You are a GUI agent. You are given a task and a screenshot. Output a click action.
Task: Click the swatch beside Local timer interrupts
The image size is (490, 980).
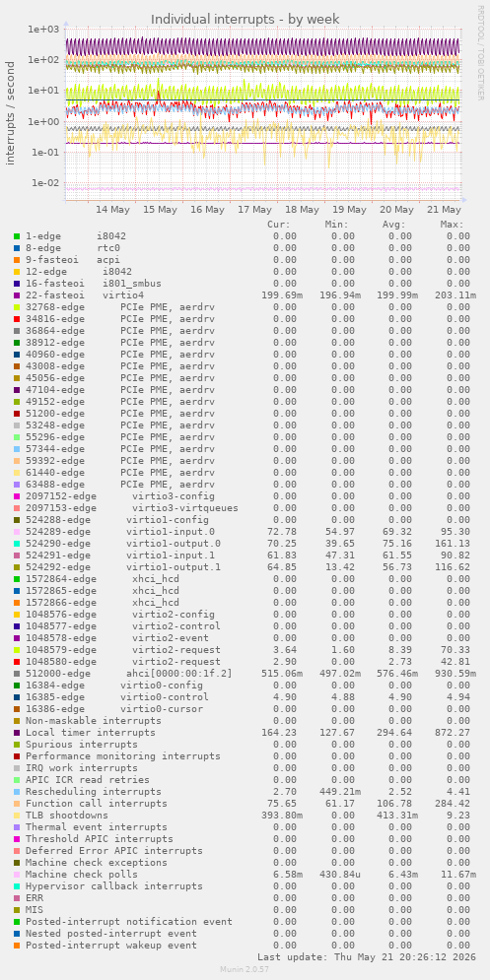17,733
